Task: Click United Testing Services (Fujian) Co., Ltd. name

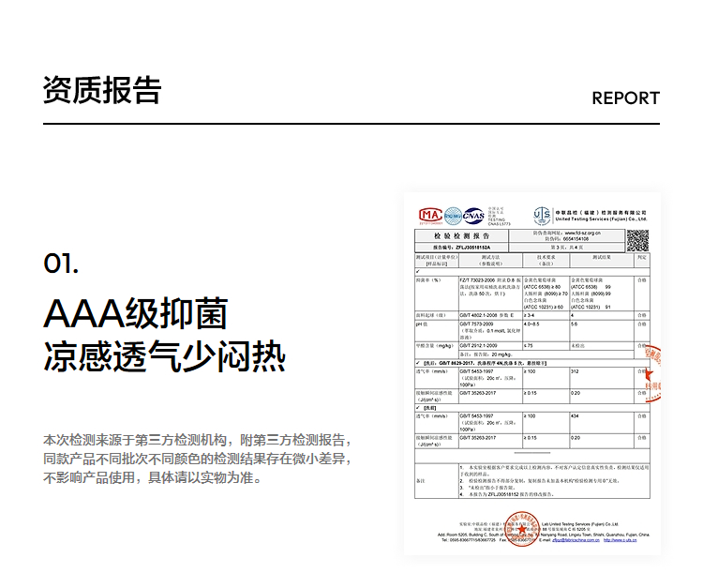Action: click(601, 219)
